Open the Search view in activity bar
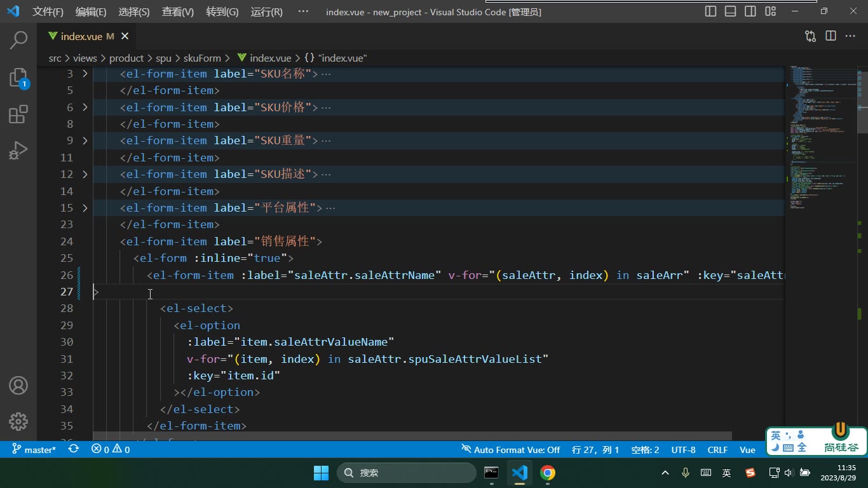 tap(18, 40)
